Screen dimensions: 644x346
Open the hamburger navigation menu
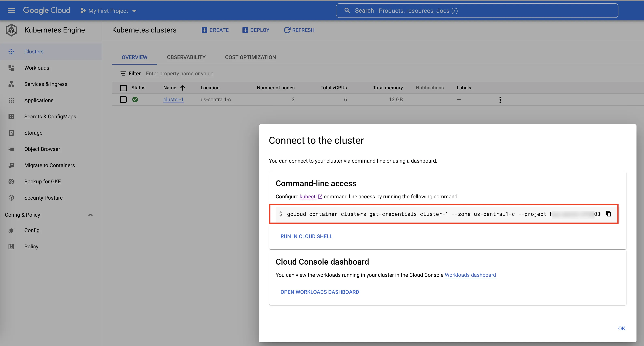coord(11,11)
